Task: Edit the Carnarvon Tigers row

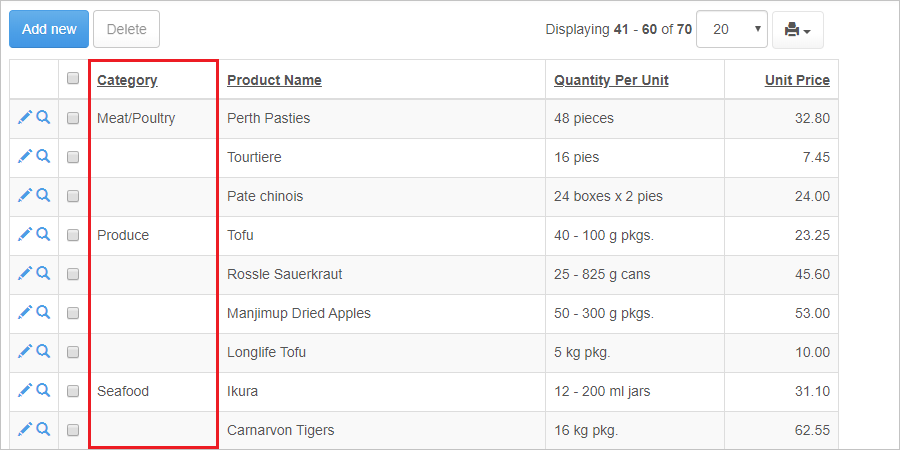Action: pos(25,429)
